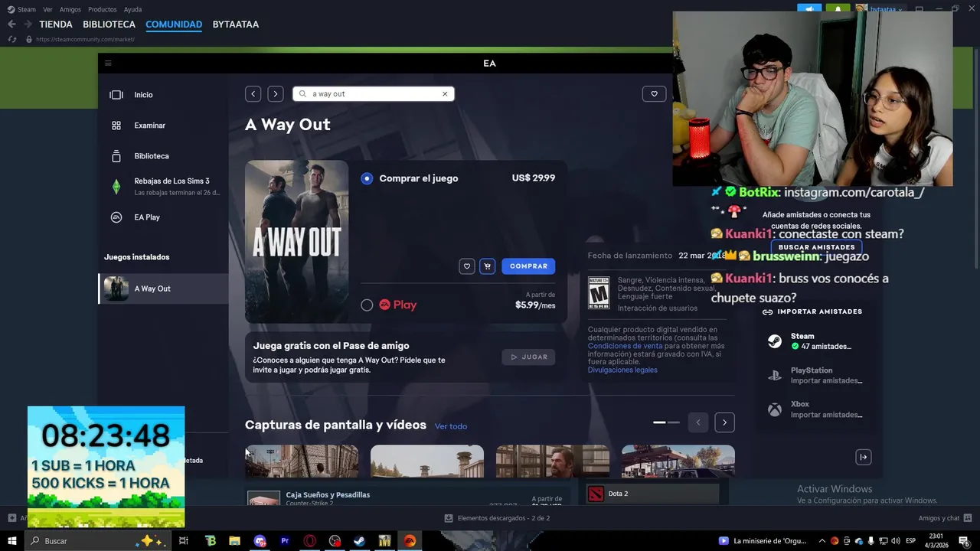
Task: Import friends from Xbox
Action: coord(815,409)
